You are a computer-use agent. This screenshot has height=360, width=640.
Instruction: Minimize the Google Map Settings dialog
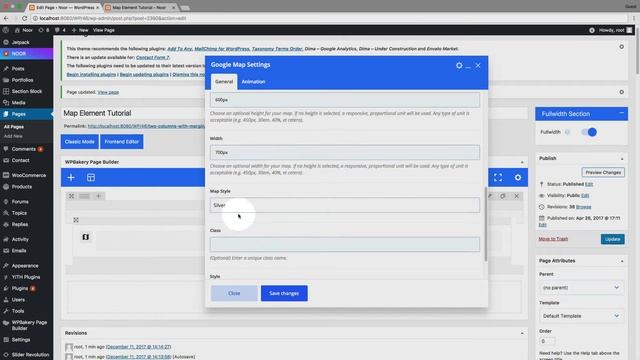[x=468, y=66]
